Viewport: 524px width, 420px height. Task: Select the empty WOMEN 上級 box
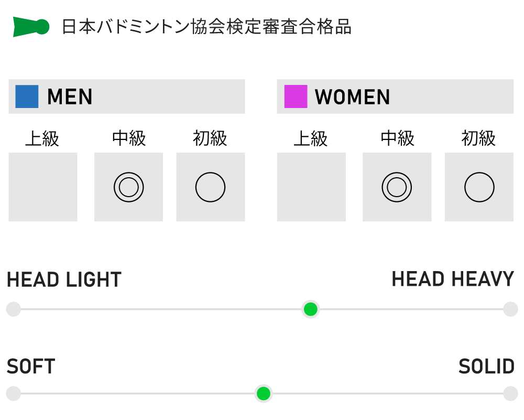click(311, 187)
